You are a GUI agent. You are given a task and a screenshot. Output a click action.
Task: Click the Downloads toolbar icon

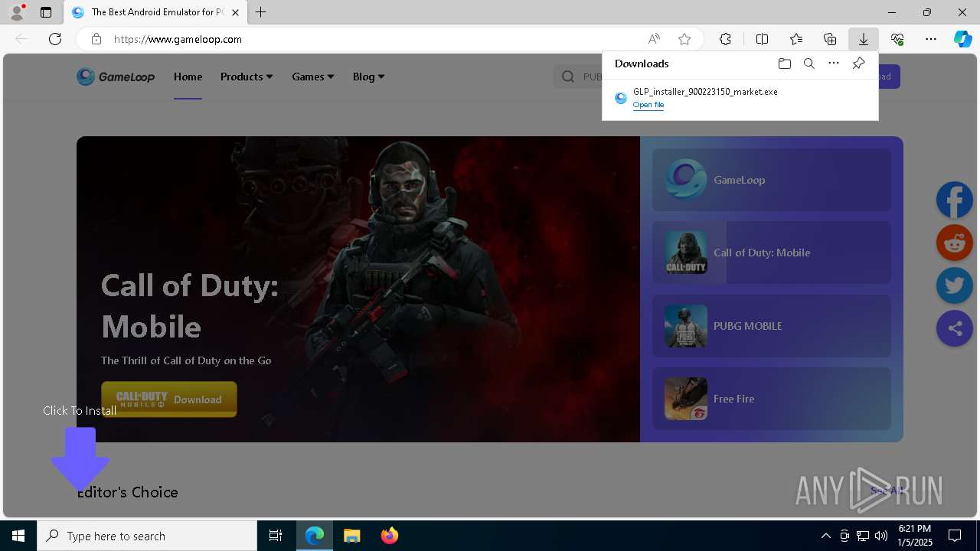(x=864, y=39)
